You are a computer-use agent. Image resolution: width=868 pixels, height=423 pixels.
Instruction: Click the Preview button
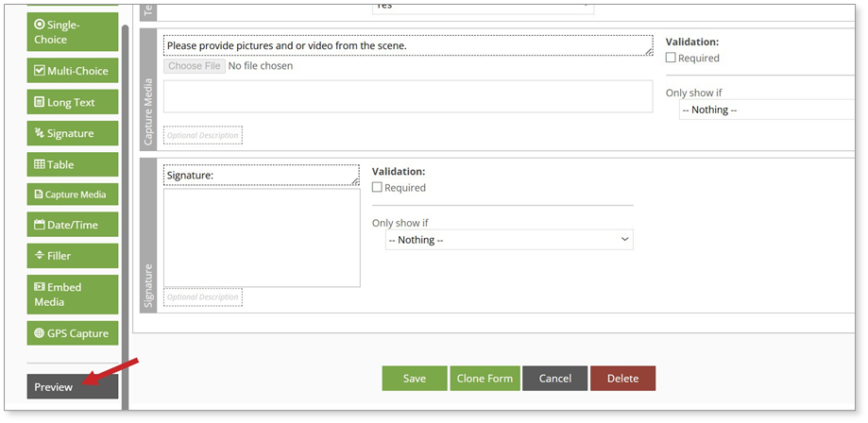pos(73,387)
